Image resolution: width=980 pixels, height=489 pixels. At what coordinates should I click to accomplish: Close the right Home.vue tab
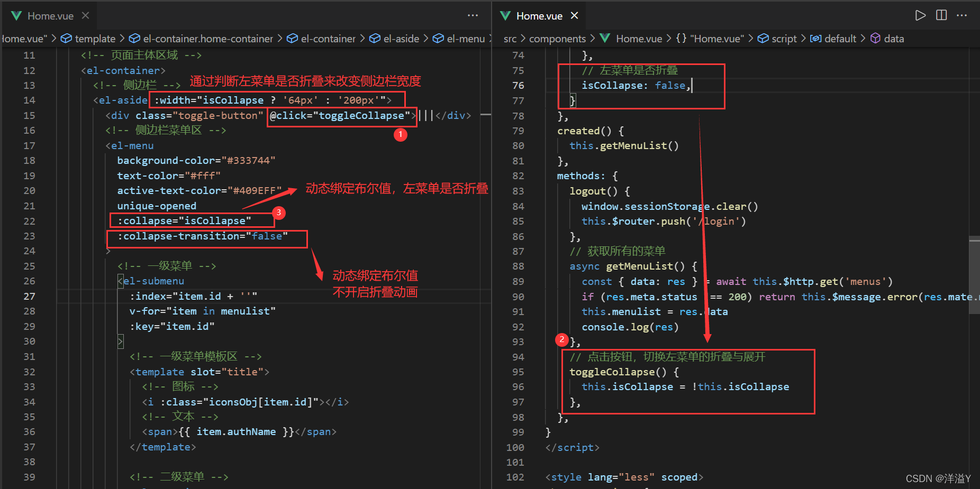(x=574, y=16)
